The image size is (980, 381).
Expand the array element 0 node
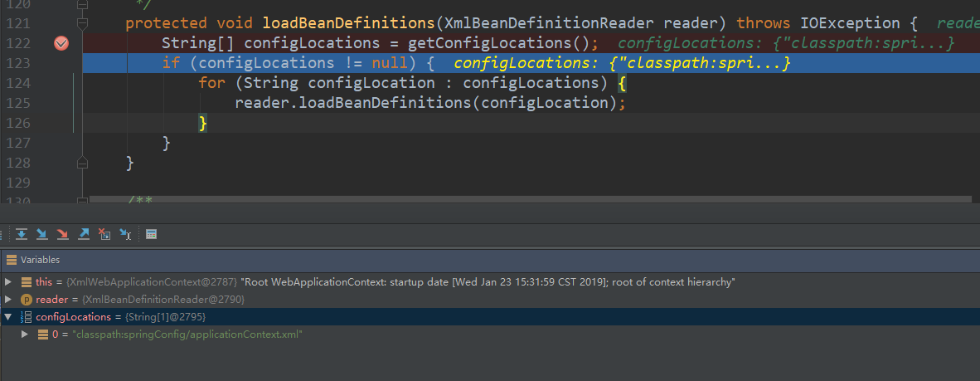coord(25,334)
